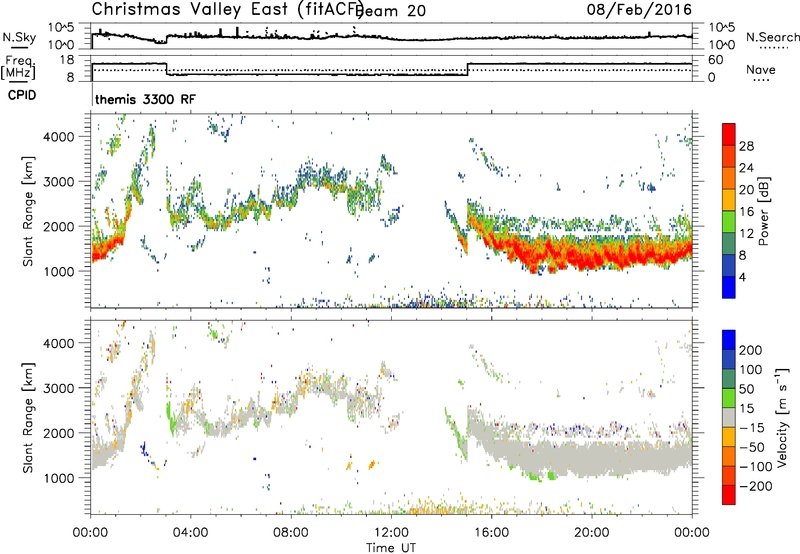Click the power panel's 'Slant Range [km]' label
The width and height of the screenshot is (800, 554).
pyautogui.click(x=28, y=211)
